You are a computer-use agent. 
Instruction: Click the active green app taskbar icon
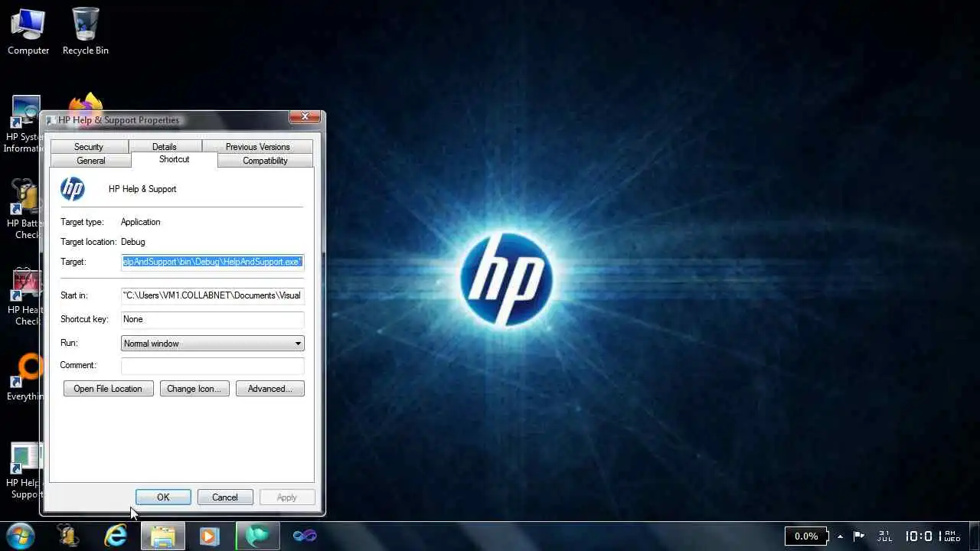coord(257,536)
